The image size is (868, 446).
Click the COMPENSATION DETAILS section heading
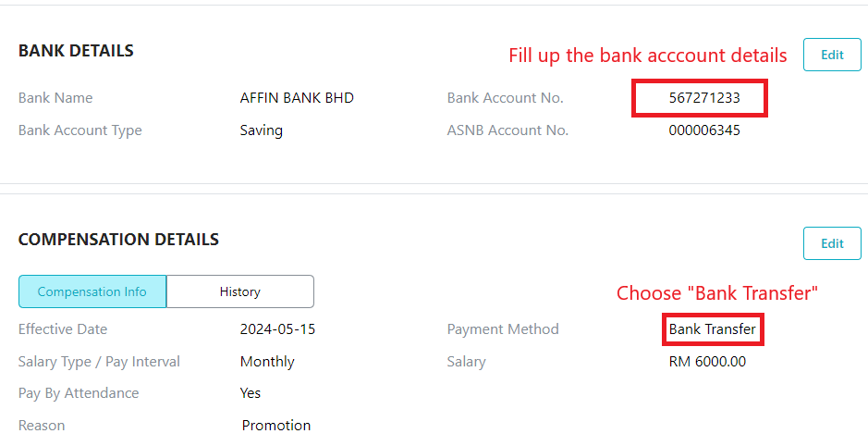tap(118, 240)
